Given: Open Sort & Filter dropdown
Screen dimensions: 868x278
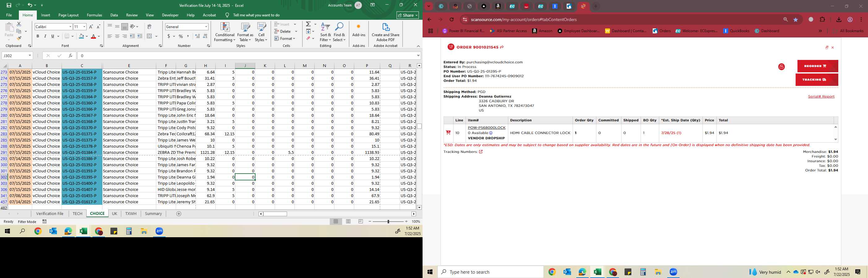Looking at the screenshot, I should (x=325, y=32).
